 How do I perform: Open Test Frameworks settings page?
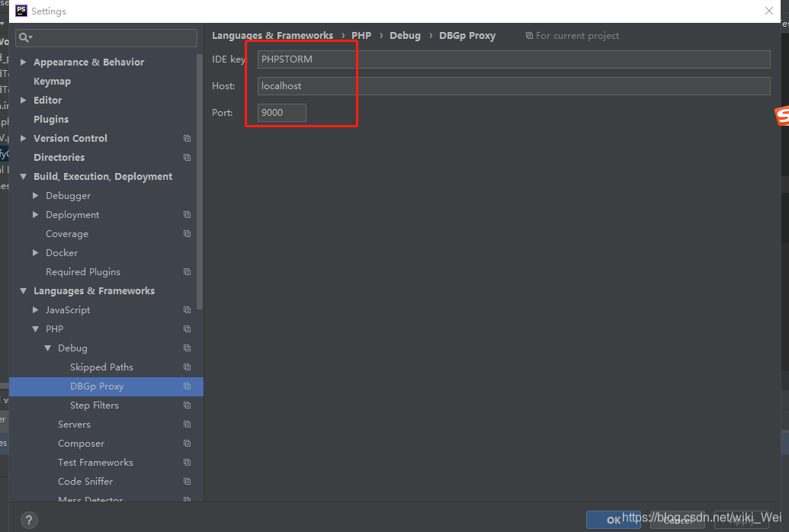[x=95, y=463]
